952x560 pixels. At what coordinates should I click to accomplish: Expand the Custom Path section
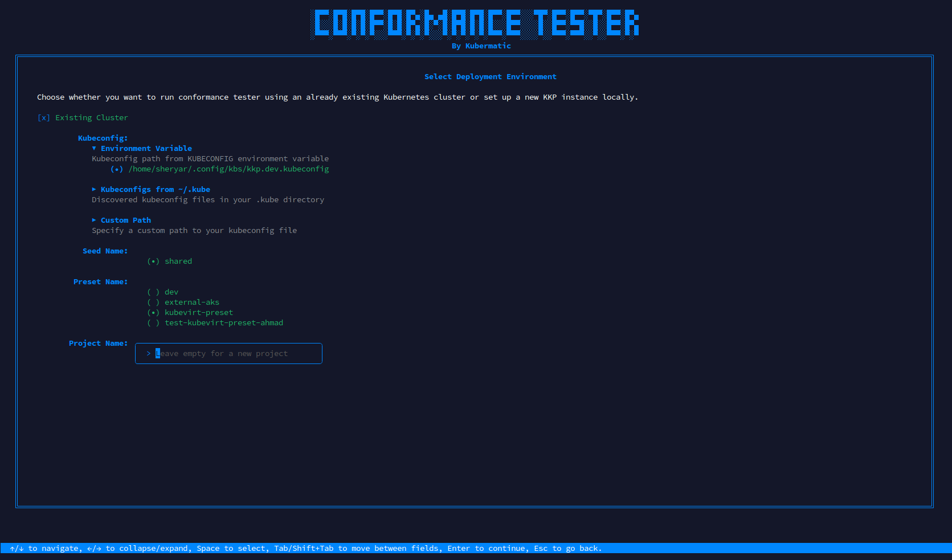coord(94,220)
